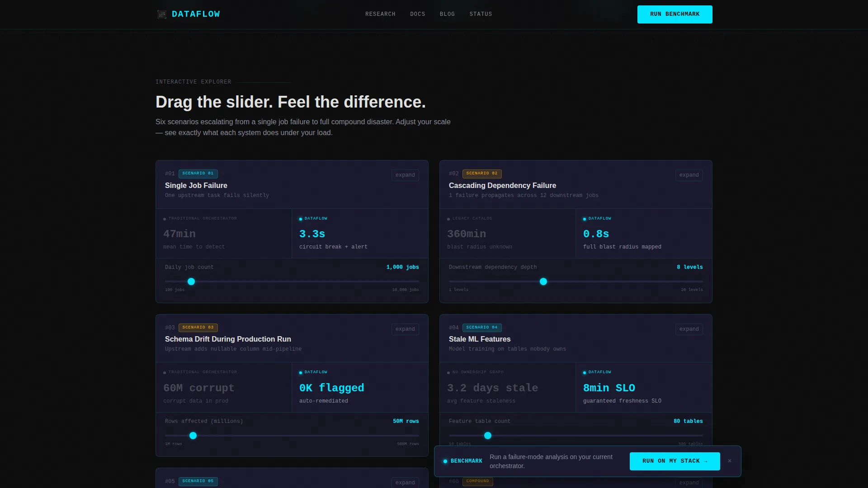Click the Feature table count slider handle
Image resolution: width=868 pixels, height=488 pixels.
pyautogui.click(x=488, y=436)
